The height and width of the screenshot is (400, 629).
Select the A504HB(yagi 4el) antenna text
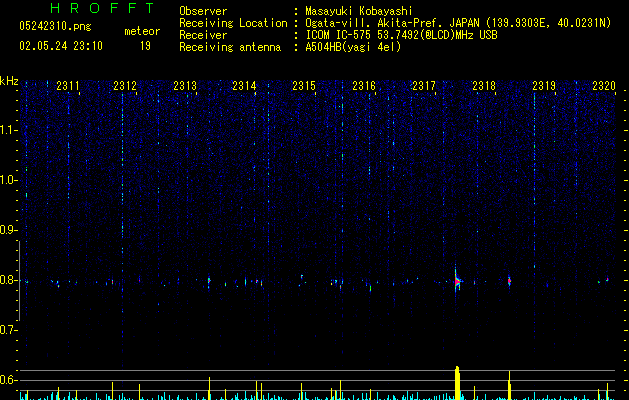pos(353,47)
